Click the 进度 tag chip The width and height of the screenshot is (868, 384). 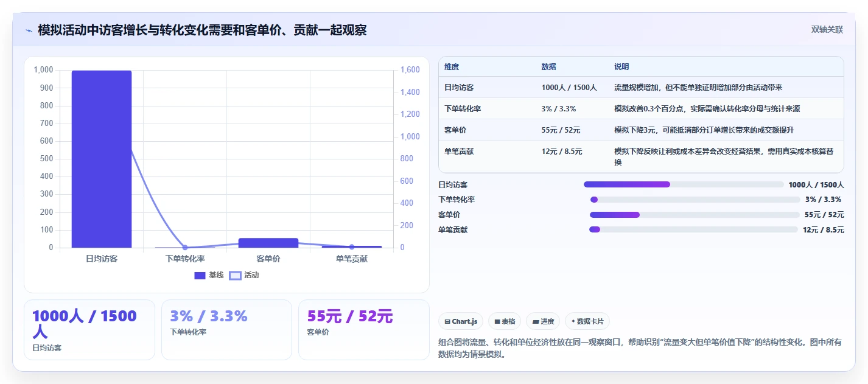[x=543, y=321]
